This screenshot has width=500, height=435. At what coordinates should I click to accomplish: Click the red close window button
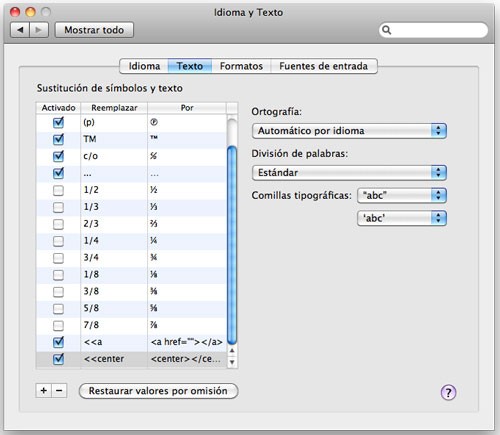tap(15, 12)
